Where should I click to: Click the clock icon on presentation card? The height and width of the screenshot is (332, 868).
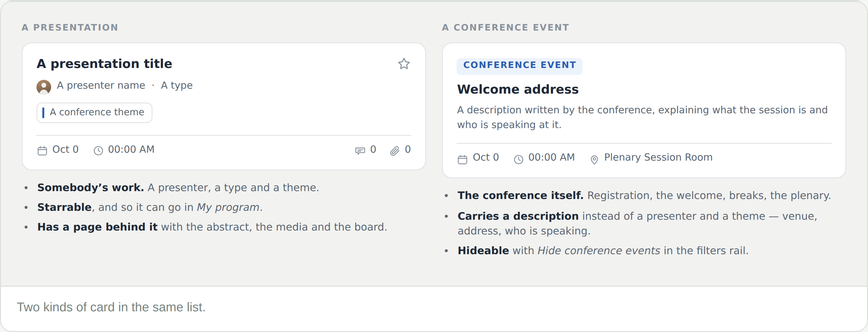98,150
